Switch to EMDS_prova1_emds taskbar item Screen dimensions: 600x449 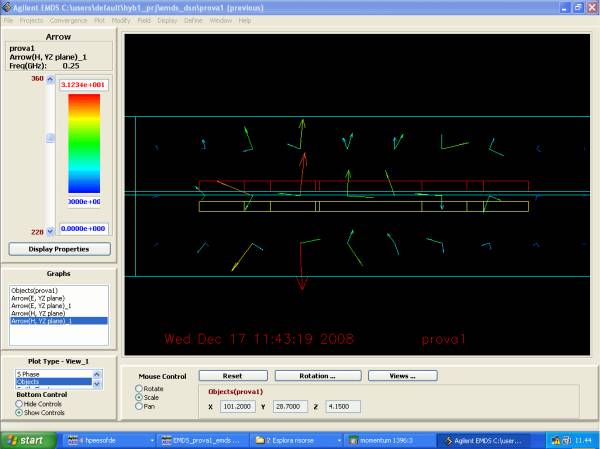click(203, 441)
